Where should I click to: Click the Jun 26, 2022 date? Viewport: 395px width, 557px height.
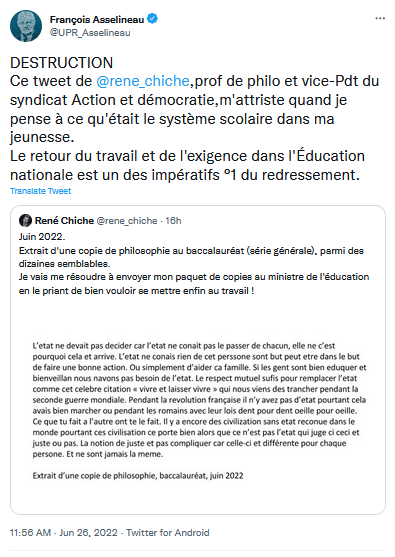tap(88, 533)
